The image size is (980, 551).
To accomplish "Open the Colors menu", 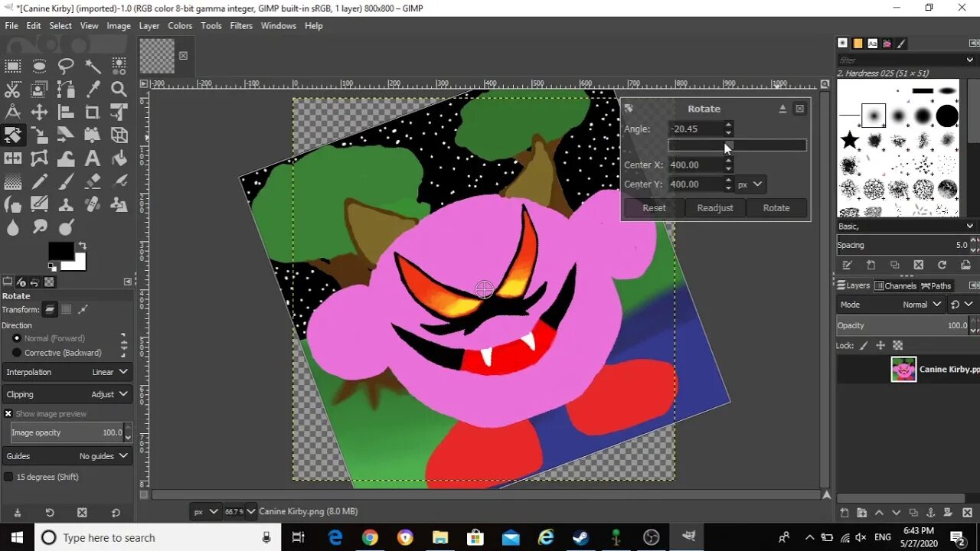I will pyautogui.click(x=180, y=25).
